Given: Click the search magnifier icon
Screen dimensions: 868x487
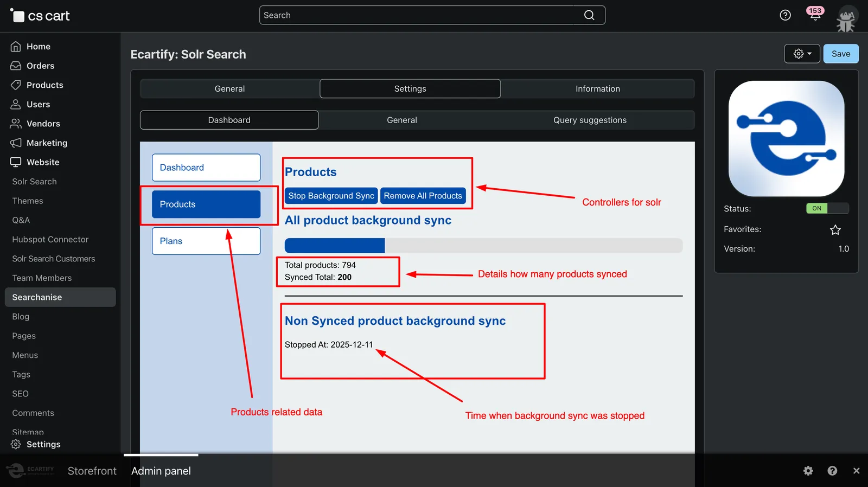Looking at the screenshot, I should (589, 15).
